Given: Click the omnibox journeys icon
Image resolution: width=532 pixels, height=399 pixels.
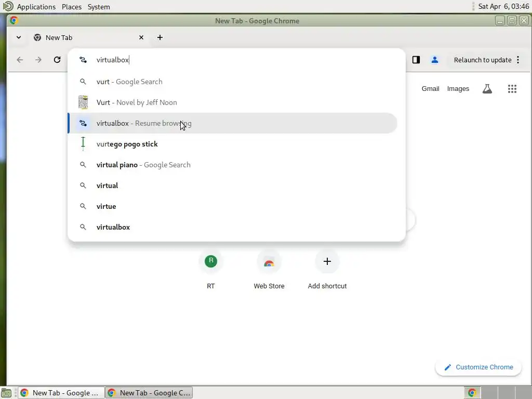Looking at the screenshot, I should point(83,60).
